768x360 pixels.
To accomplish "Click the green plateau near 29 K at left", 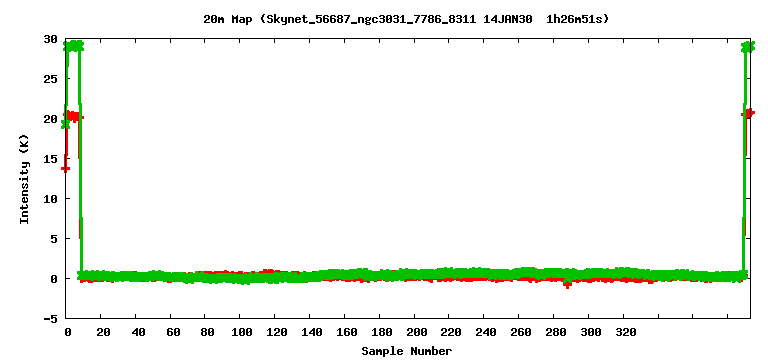I will pyautogui.click(x=74, y=46).
